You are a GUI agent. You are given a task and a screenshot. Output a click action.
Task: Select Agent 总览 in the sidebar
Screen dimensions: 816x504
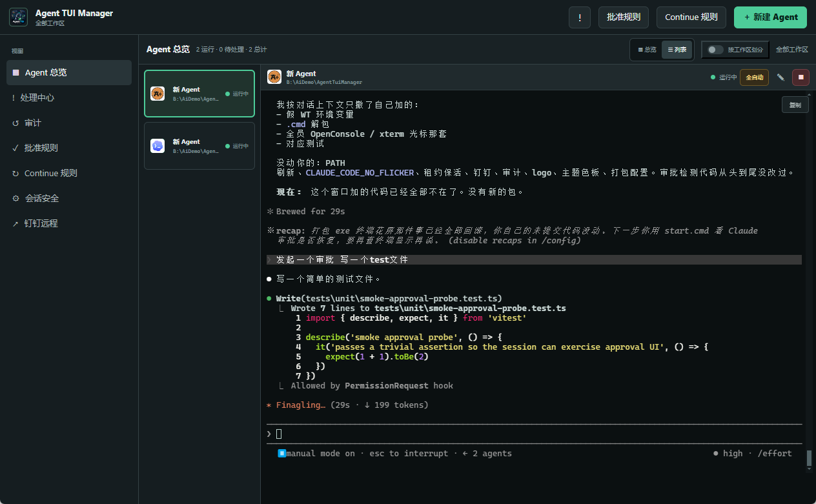point(69,72)
